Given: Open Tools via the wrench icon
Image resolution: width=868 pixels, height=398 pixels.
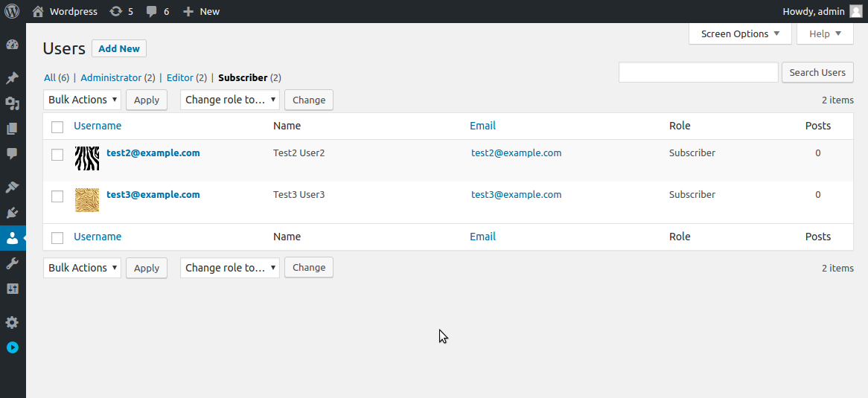Looking at the screenshot, I should 12,263.
